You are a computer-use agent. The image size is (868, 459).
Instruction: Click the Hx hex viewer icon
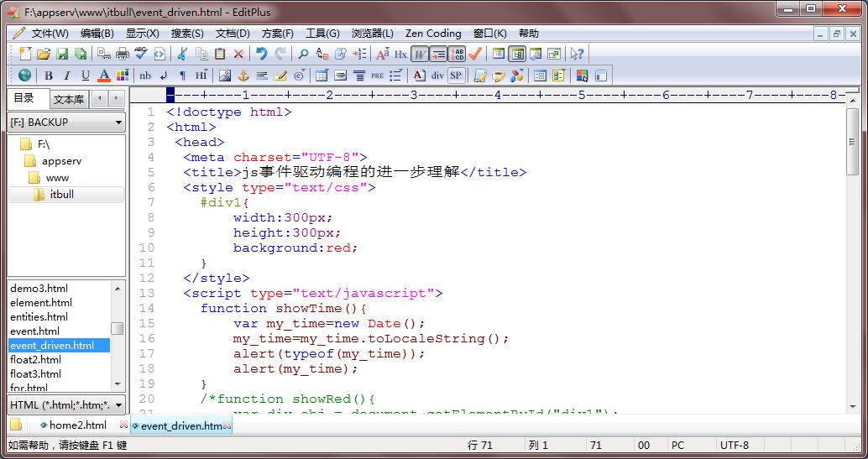pos(400,54)
